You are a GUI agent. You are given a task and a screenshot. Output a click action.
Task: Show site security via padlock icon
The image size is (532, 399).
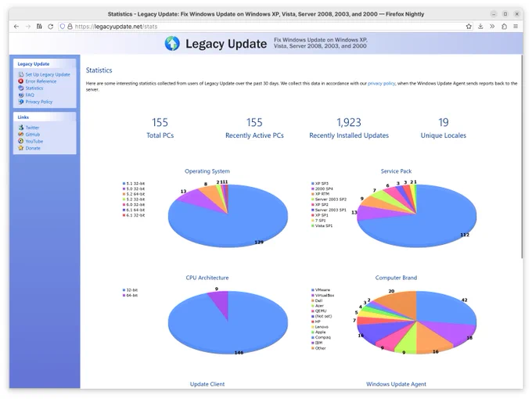(x=70, y=26)
